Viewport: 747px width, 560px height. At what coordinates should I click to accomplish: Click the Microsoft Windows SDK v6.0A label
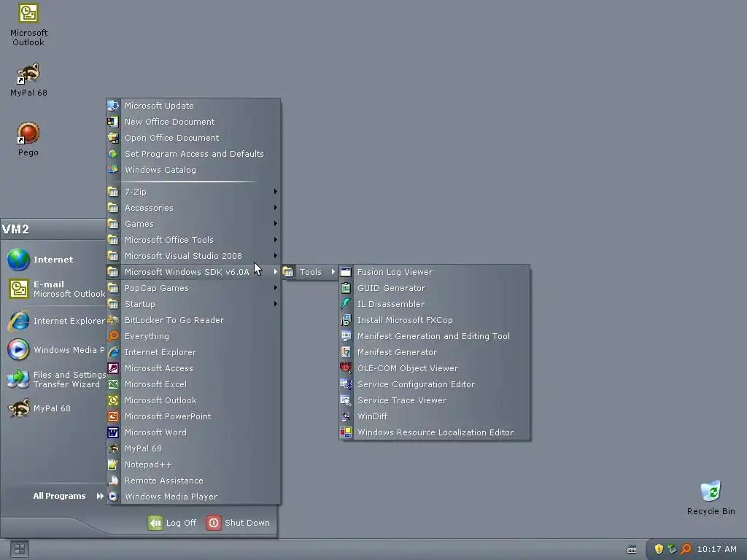click(187, 272)
